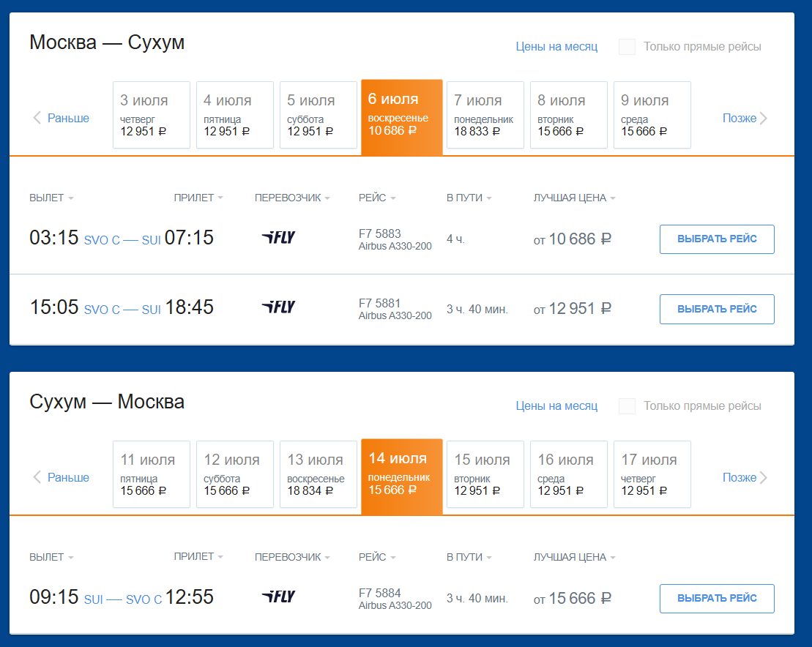This screenshot has width=812, height=647.
Task: Click right arrow next to first Позже
Action: pos(764,118)
